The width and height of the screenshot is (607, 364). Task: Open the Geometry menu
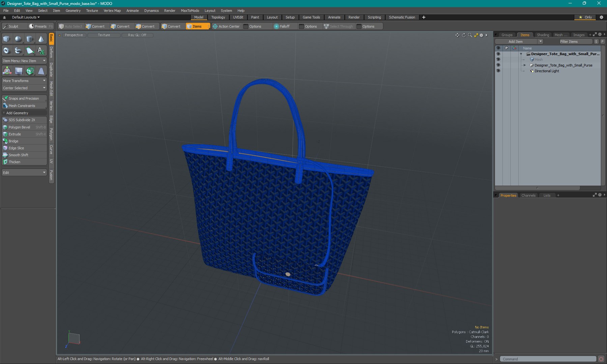73,10
